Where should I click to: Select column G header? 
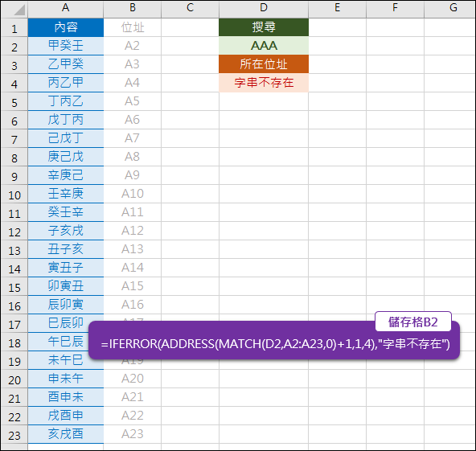coord(450,8)
